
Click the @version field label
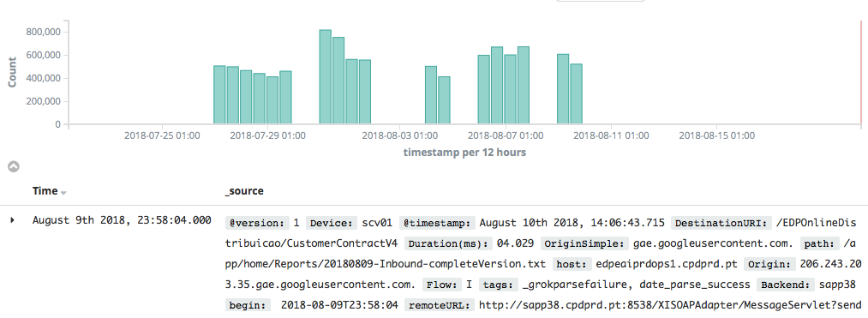click(x=257, y=223)
